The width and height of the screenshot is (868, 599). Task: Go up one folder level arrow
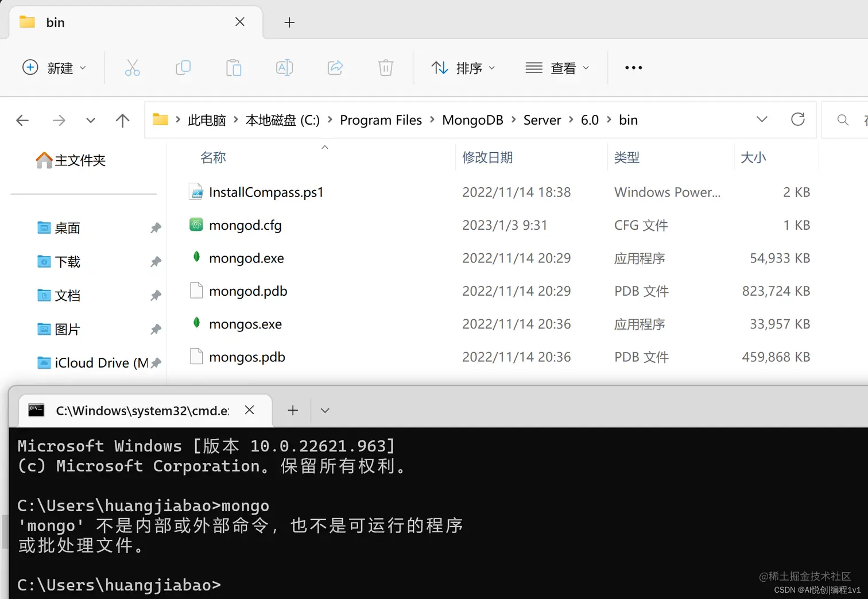(122, 120)
